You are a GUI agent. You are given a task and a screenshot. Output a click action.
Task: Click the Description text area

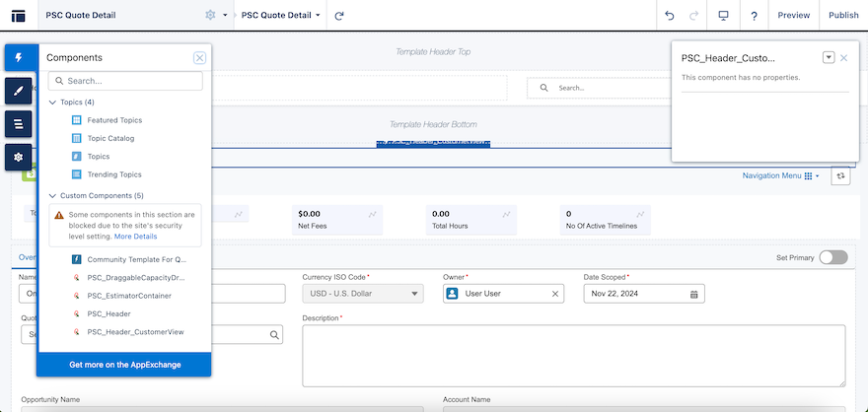click(x=574, y=356)
